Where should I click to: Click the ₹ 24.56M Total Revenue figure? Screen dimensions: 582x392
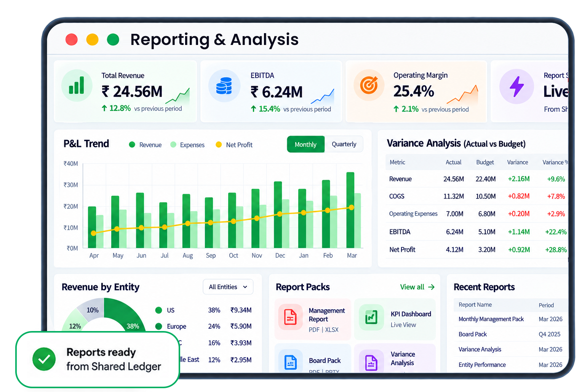(132, 91)
